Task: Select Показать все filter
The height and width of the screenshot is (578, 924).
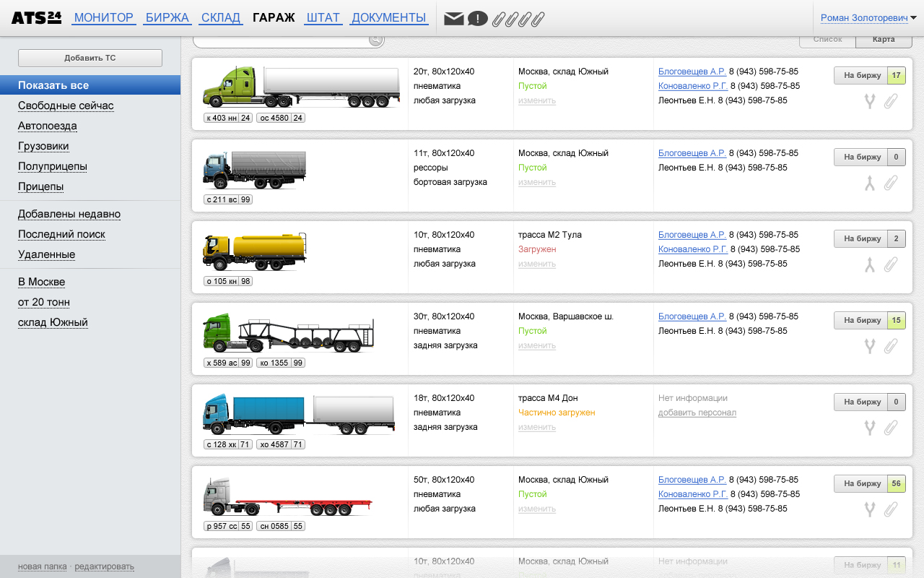Action: point(90,85)
